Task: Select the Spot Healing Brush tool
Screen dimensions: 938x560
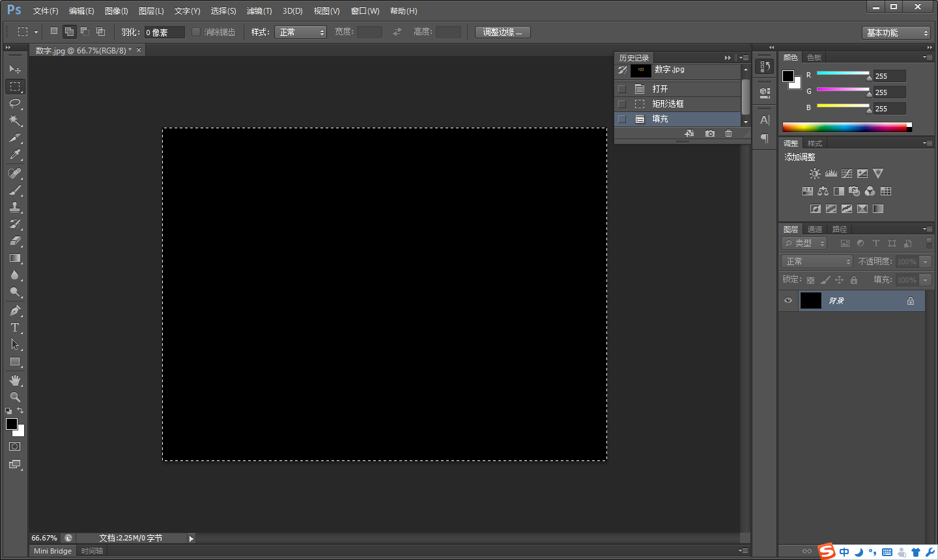Action: (x=15, y=173)
